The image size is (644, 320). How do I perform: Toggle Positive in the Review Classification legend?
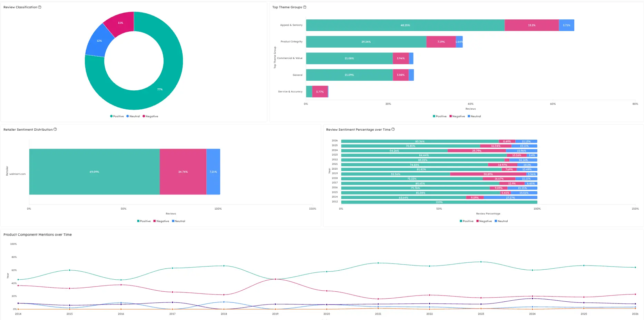point(117,116)
